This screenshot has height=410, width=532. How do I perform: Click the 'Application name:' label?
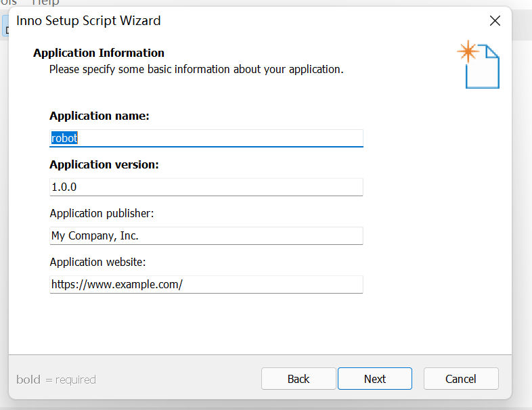click(x=99, y=116)
